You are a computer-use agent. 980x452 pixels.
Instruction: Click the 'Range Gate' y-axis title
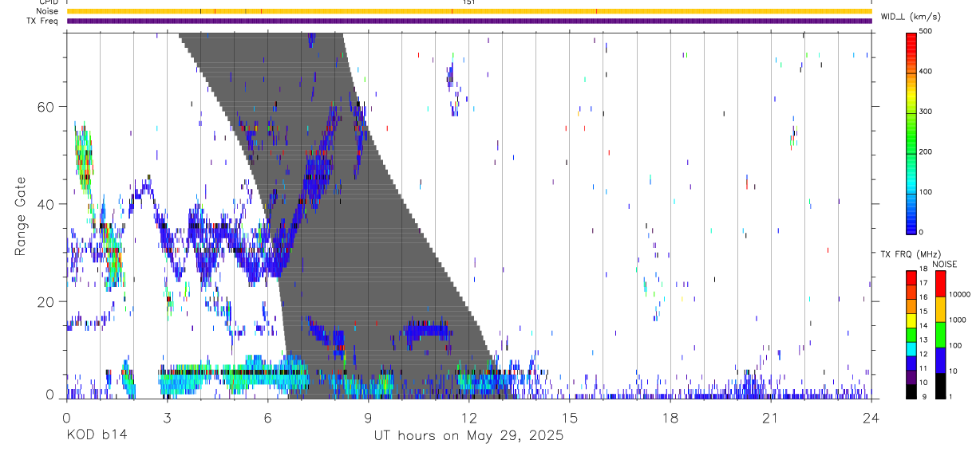pyautogui.click(x=22, y=217)
